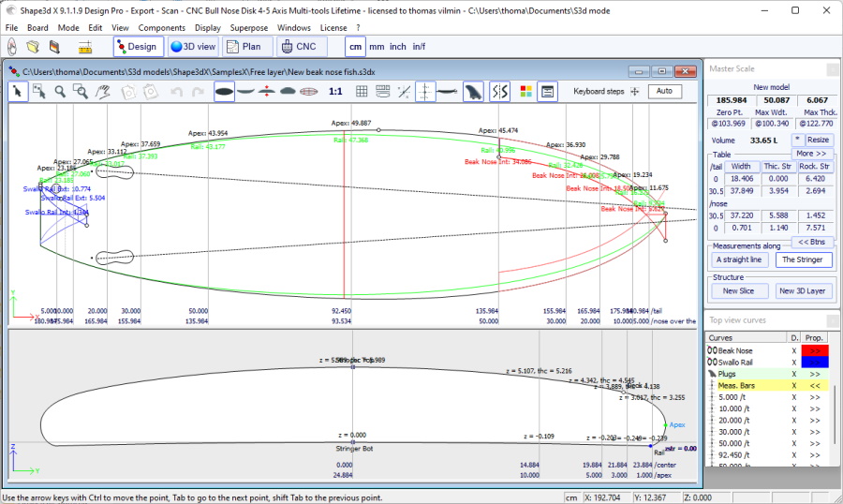This screenshot has height=504, width=843.
Task: Open the Superpose menu
Action: (x=249, y=28)
